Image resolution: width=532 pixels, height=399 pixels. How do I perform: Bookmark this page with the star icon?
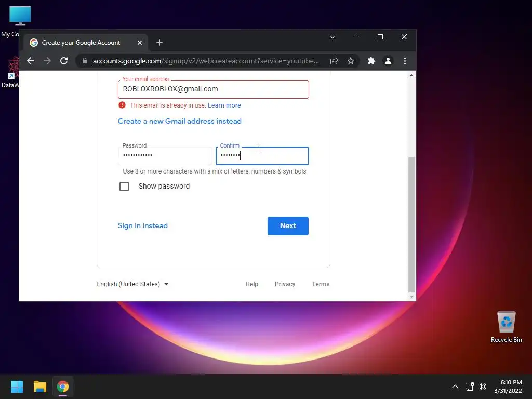(x=351, y=61)
